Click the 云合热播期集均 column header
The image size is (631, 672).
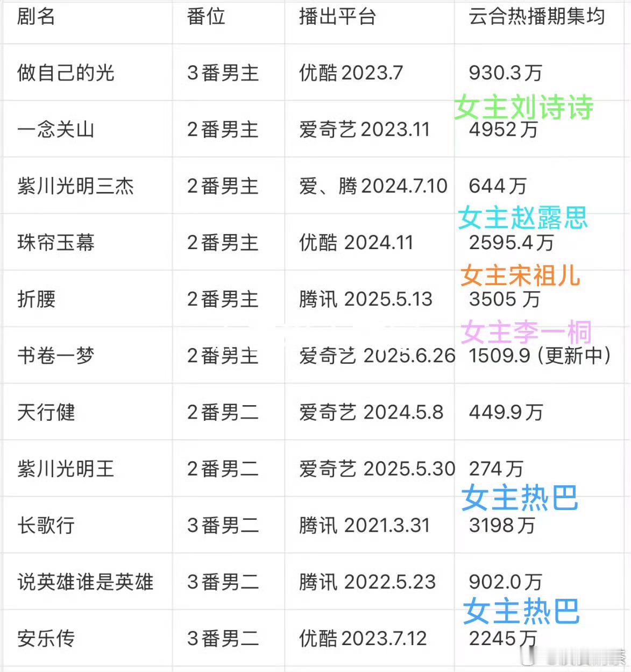(537, 17)
